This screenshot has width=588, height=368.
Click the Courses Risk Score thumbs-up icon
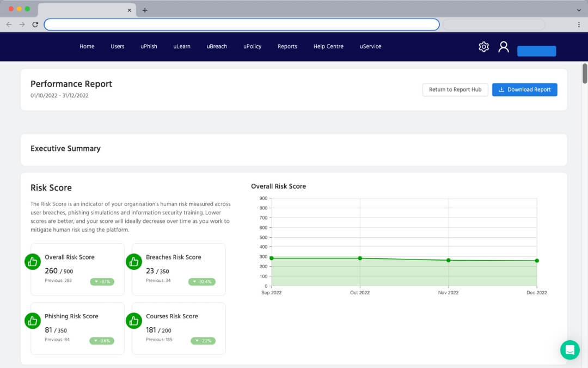[x=134, y=321]
